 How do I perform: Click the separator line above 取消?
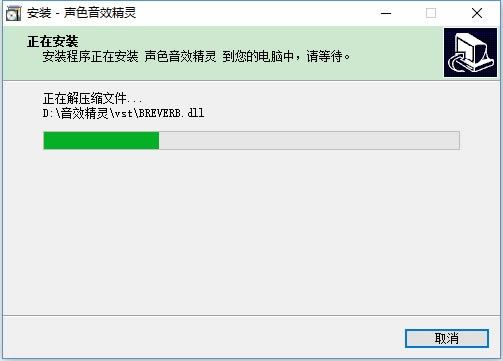[x=252, y=315]
